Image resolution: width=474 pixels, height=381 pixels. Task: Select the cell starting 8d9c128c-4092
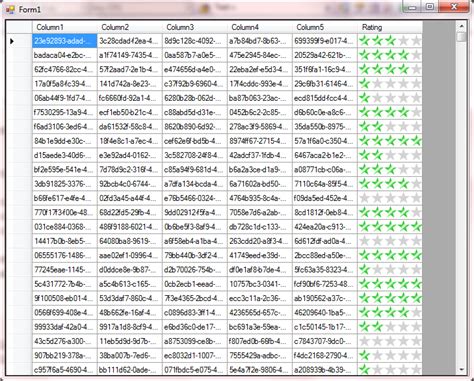pos(195,41)
